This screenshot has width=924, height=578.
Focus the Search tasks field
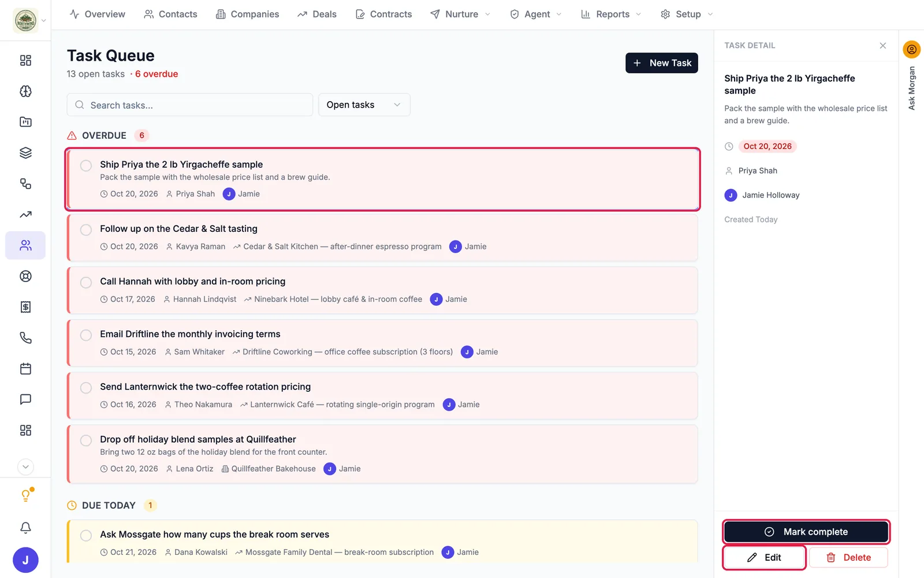click(190, 105)
